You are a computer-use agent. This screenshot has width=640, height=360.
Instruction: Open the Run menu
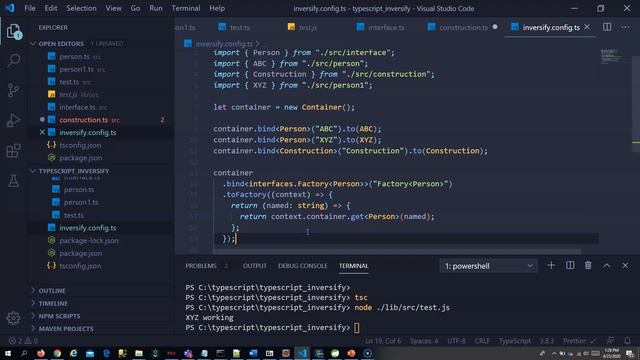tap(156, 8)
